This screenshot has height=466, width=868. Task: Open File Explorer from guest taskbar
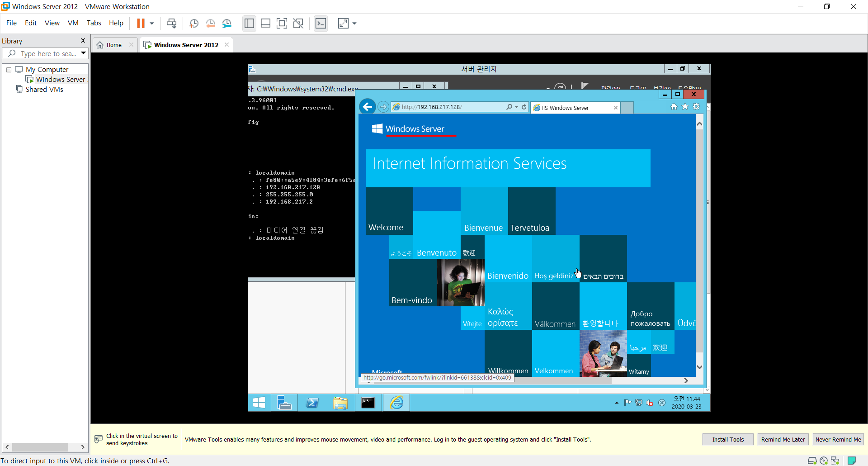click(340, 403)
